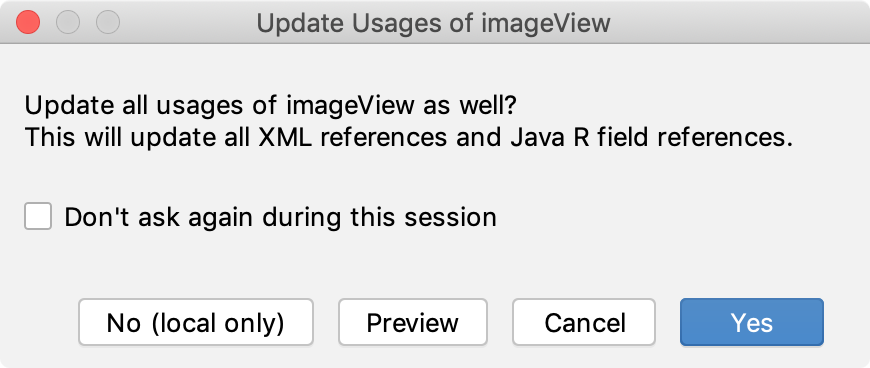
Task: Click the Yes button
Action: point(752,322)
